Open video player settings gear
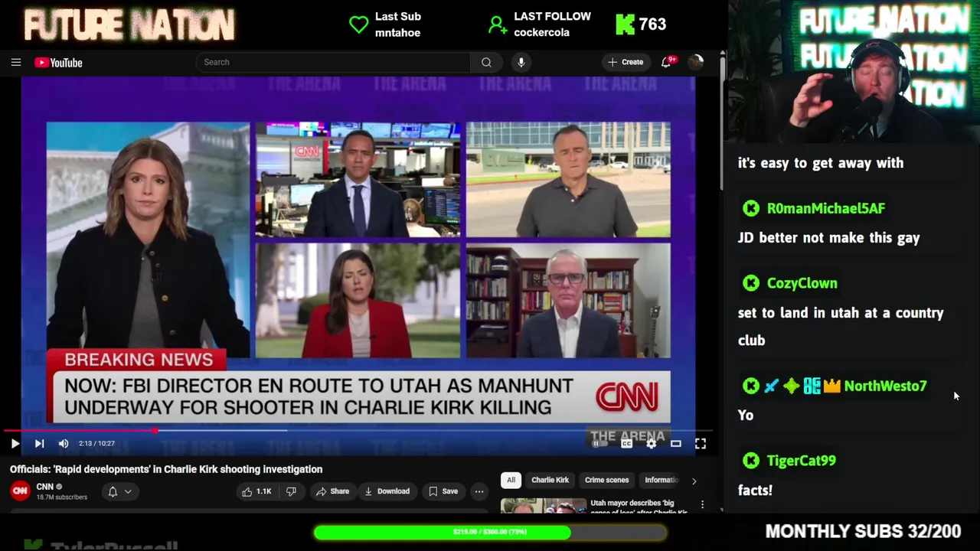The width and height of the screenshot is (980, 551). pyautogui.click(x=651, y=443)
